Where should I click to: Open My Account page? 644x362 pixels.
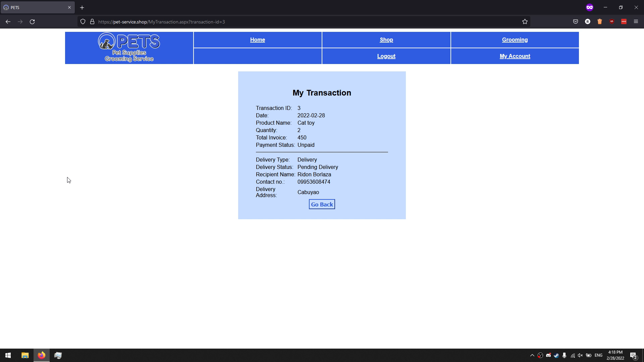pyautogui.click(x=515, y=56)
